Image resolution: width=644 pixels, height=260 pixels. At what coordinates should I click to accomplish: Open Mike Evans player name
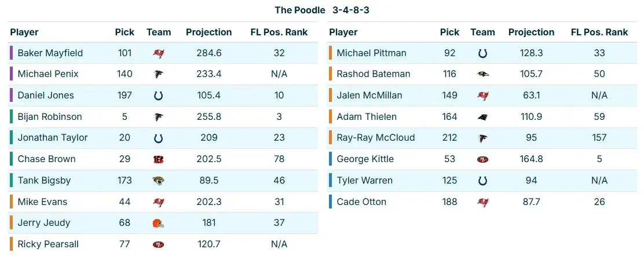click(x=42, y=202)
